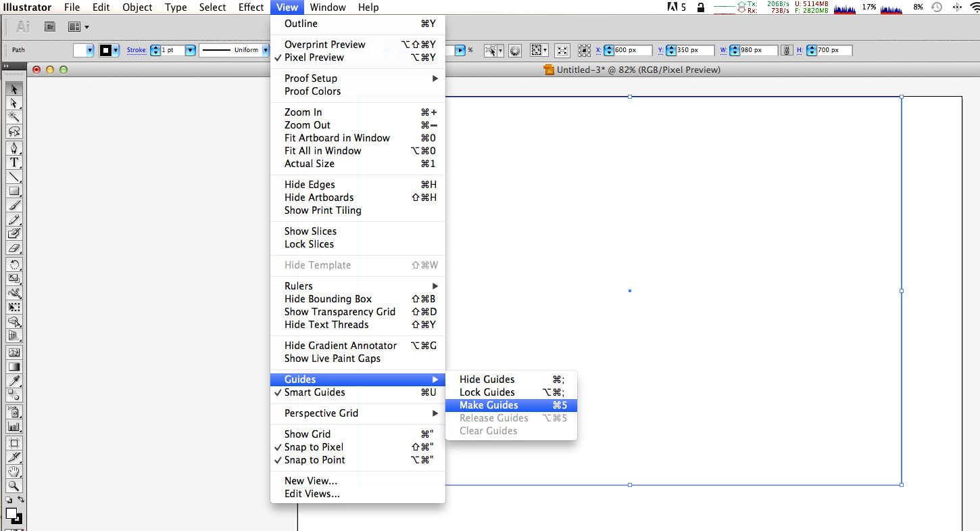This screenshot has height=531, width=980.
Task: Select the Paintbrush tool
Action: 14,205
